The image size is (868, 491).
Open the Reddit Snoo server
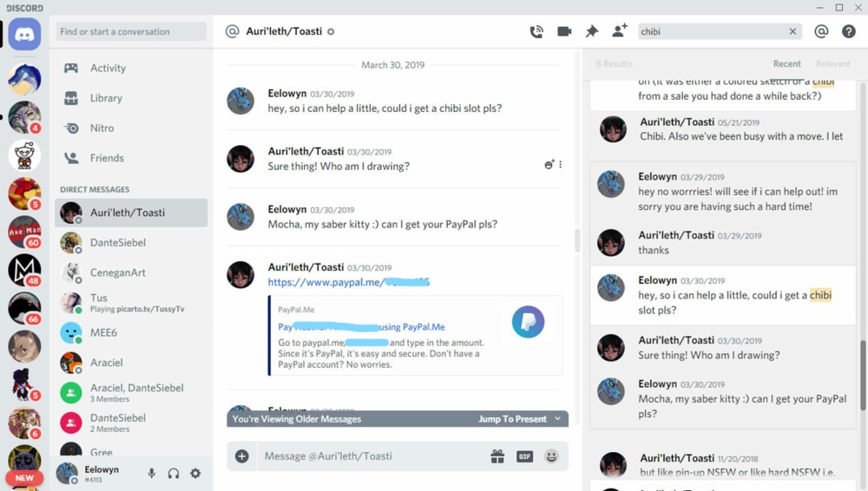pos(24,155)
